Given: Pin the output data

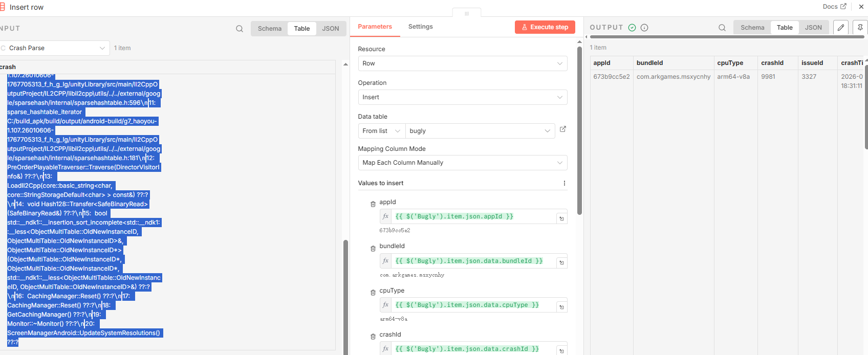Looking at the screenshot, I should pyautogui.click(x=860, y=28).
